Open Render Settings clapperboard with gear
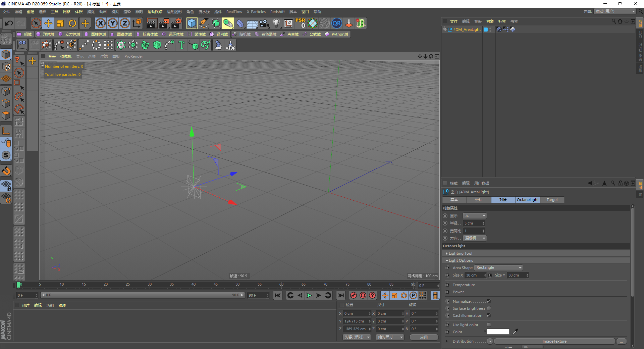The height and width of the screenshot is (349, 644). pyautogui.click(x=176, y=23)
